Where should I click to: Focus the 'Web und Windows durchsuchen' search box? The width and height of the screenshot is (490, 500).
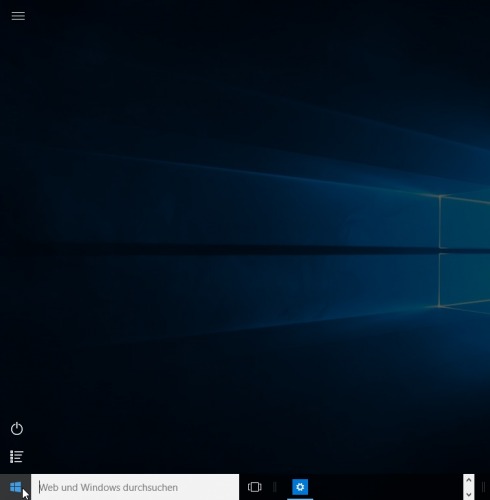click(x=135, y=487)
